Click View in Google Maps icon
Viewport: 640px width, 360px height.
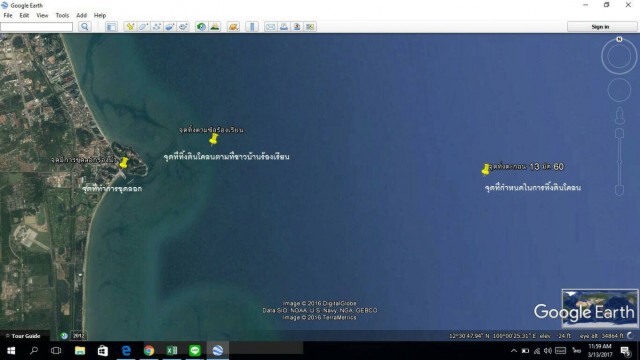[x=310, y=27]
